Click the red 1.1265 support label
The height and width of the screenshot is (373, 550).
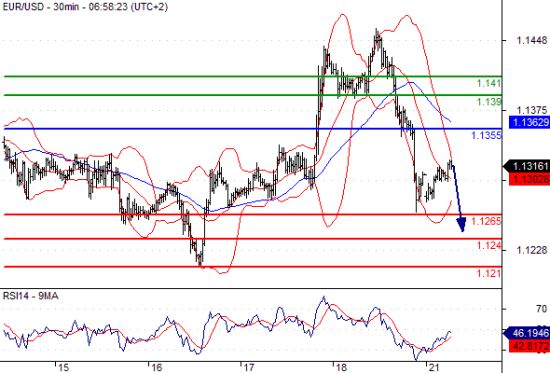486,221
